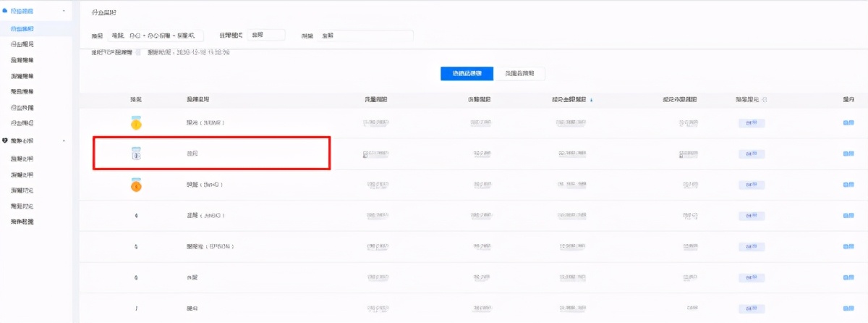
Task: Open the blue action link in the rank 5 row
Action: click(x=848, y=246)
